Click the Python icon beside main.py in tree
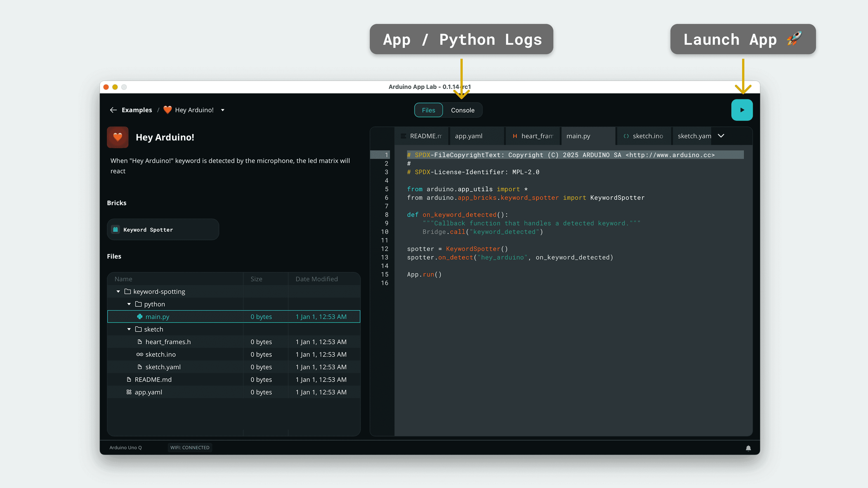868x488 pixels. (x=139, y=317)
